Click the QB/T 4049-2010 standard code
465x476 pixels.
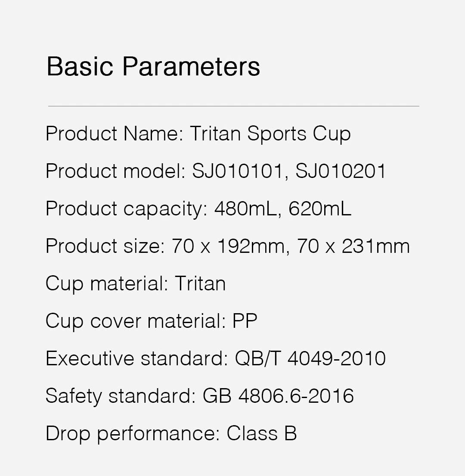[310, 359]
